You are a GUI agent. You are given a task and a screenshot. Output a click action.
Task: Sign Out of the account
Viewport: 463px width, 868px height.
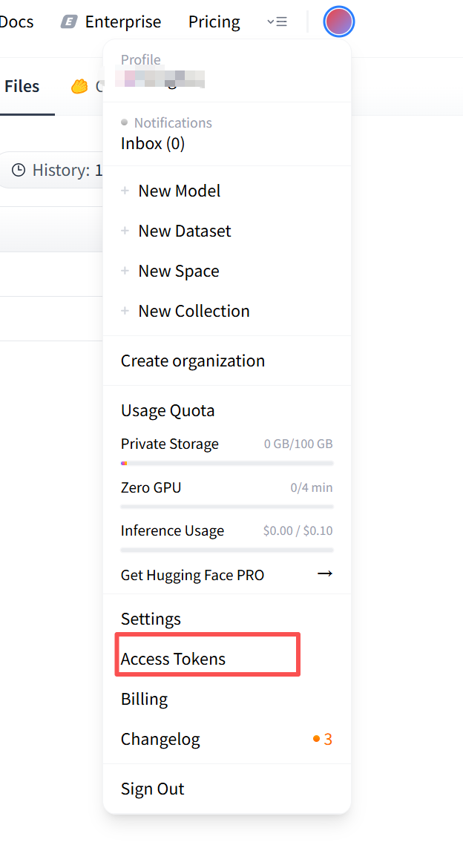[x=152, y=789]
